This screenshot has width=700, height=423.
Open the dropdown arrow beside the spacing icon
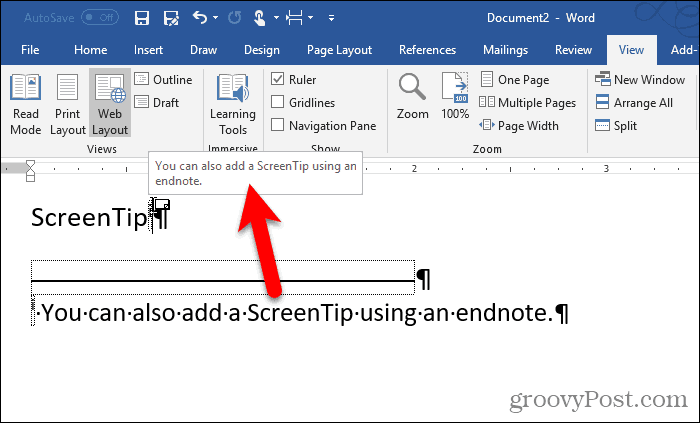pos(310,18)
